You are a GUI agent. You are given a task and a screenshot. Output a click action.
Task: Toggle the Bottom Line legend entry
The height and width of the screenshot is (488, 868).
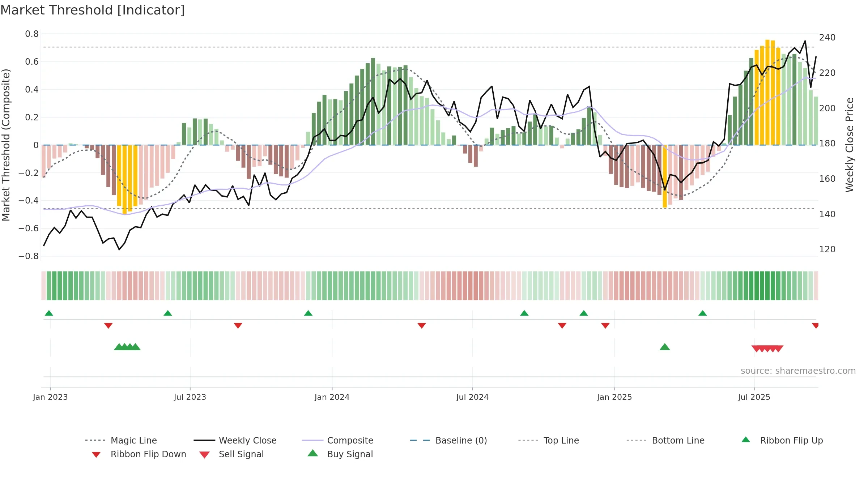pyautogui.click(x=665, y=440)
